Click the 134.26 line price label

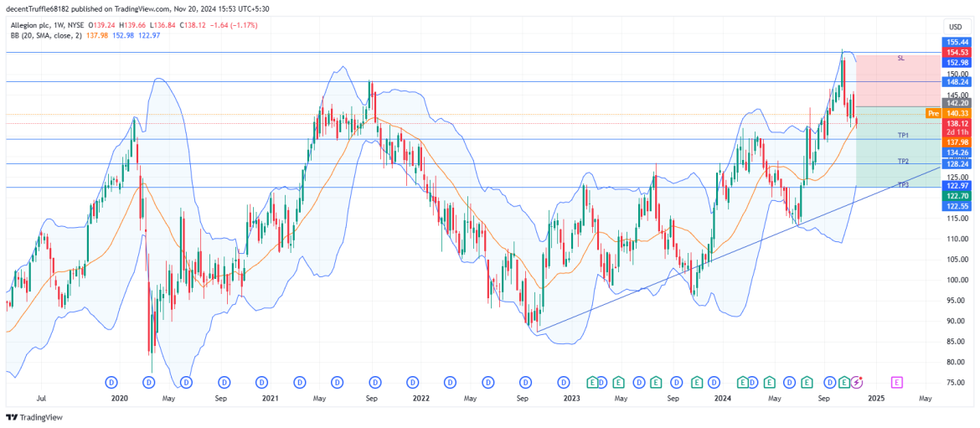click(x=955, y=152)
